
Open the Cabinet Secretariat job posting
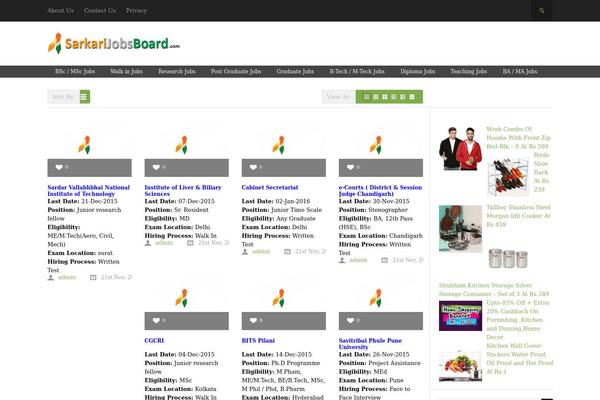point(270,188)
